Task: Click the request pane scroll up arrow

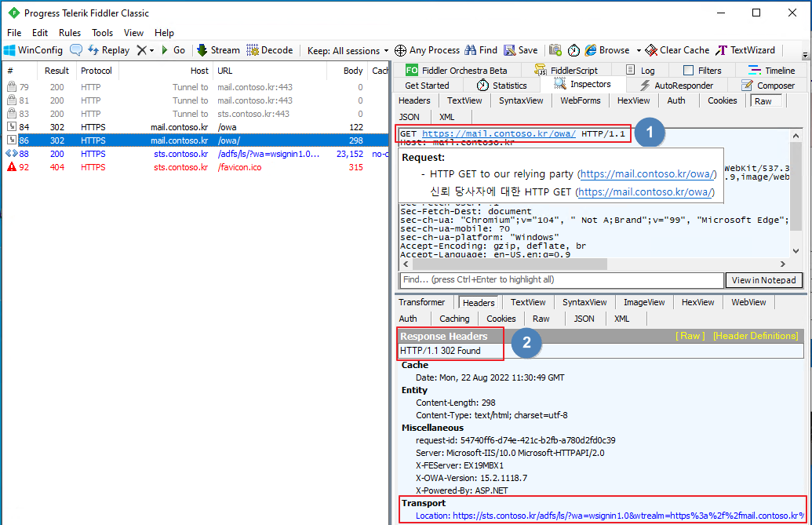Action: click(796, 136)
